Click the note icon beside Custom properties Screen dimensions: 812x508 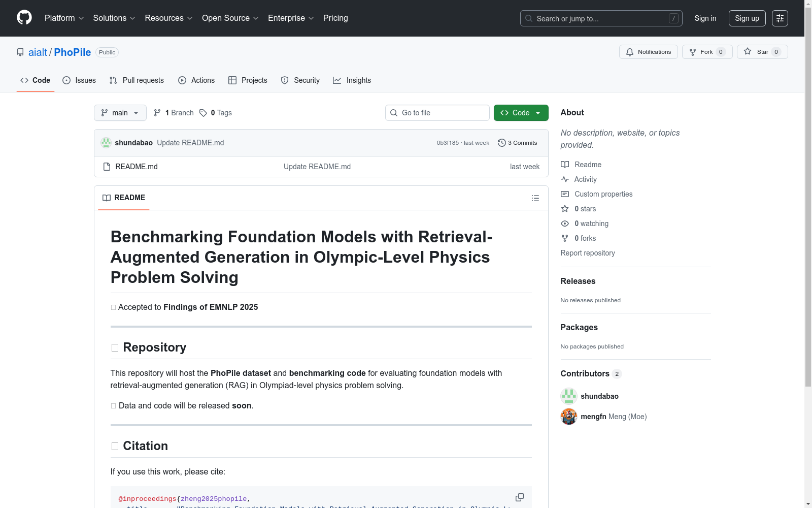(x=565, y=194)
